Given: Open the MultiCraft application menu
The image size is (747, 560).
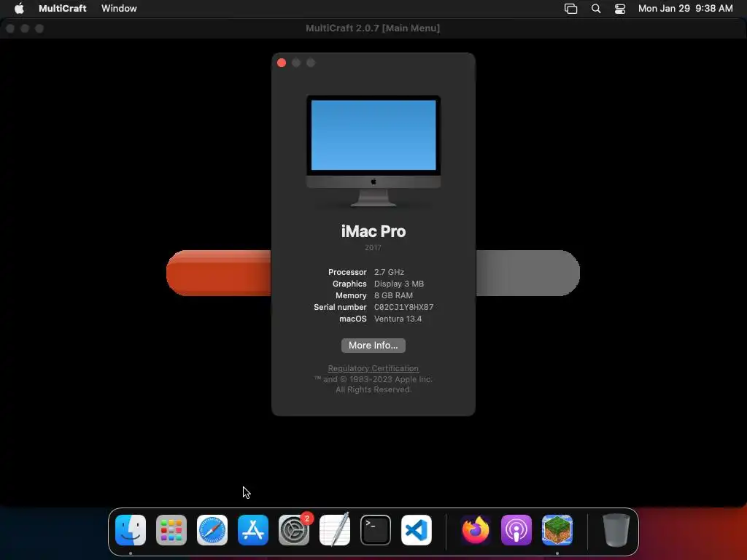Looking at the screenshot, I should click(63, 8).
